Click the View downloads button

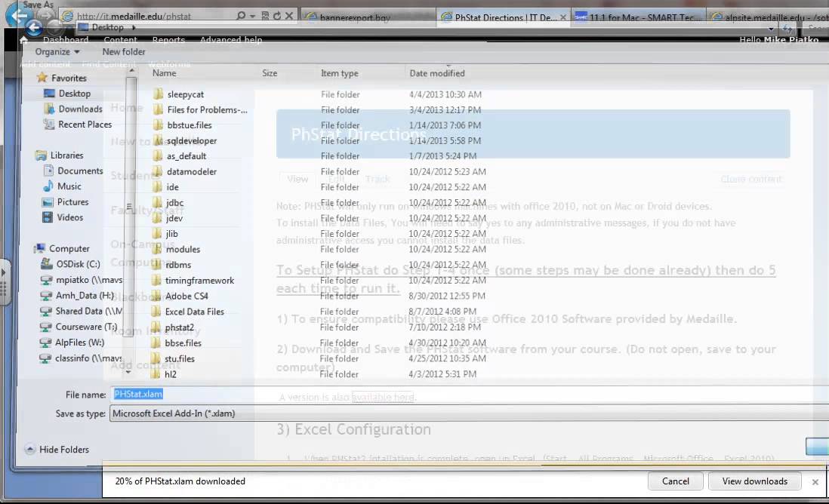[x=754, y=481]
